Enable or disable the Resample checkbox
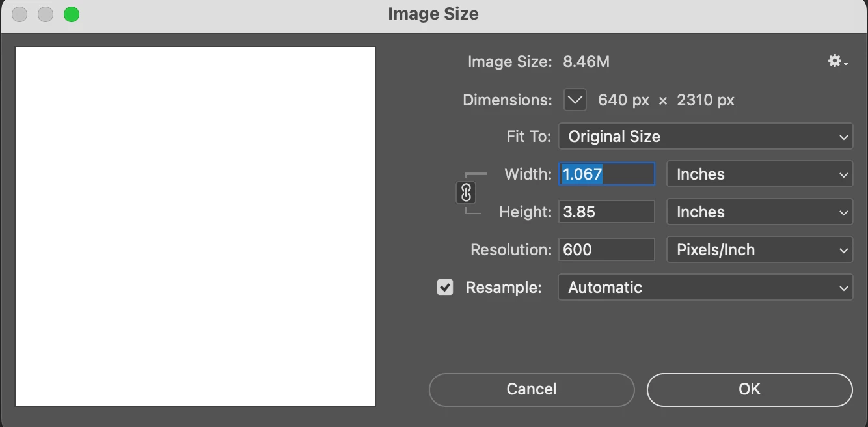The width and height of the screenshot is (868, 427). pyautogui.click(x=445, y=287)
